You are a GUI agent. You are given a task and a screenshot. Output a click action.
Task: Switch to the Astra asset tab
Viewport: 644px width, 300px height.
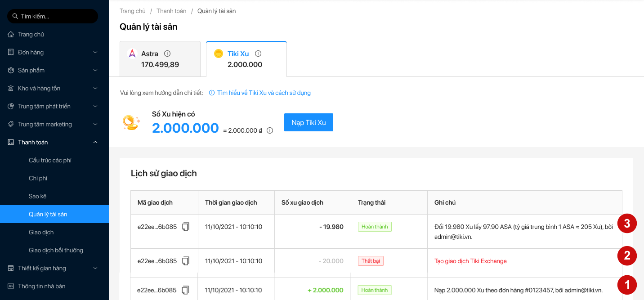160,59
